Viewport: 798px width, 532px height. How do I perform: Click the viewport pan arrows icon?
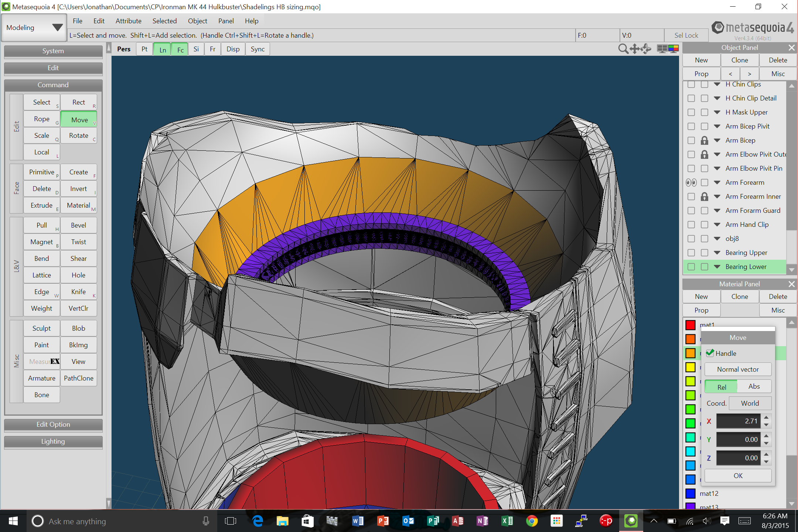coord(635,49)
